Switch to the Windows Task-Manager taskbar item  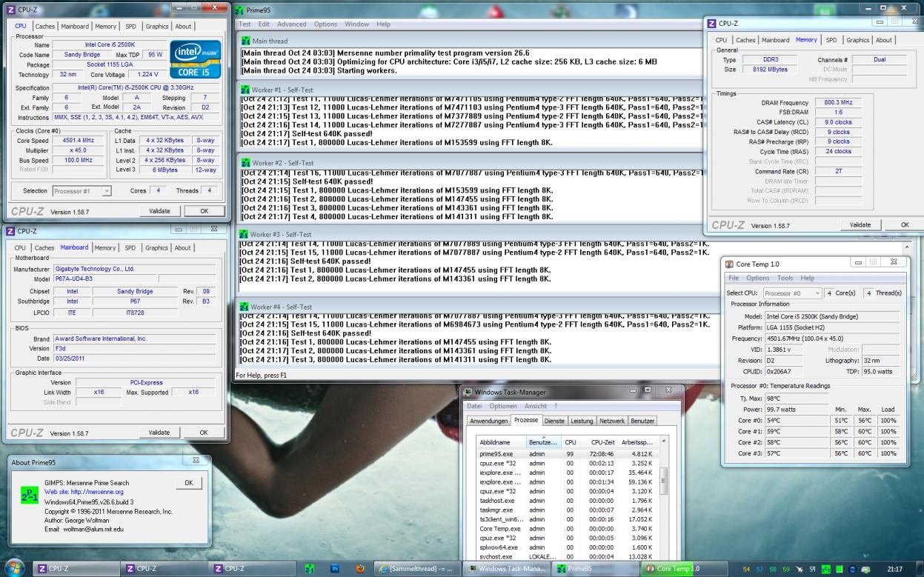(x=507, y=568)
